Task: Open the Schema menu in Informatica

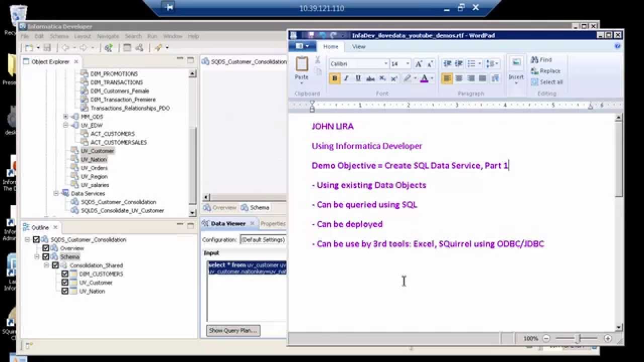Action: pos(59,36)
